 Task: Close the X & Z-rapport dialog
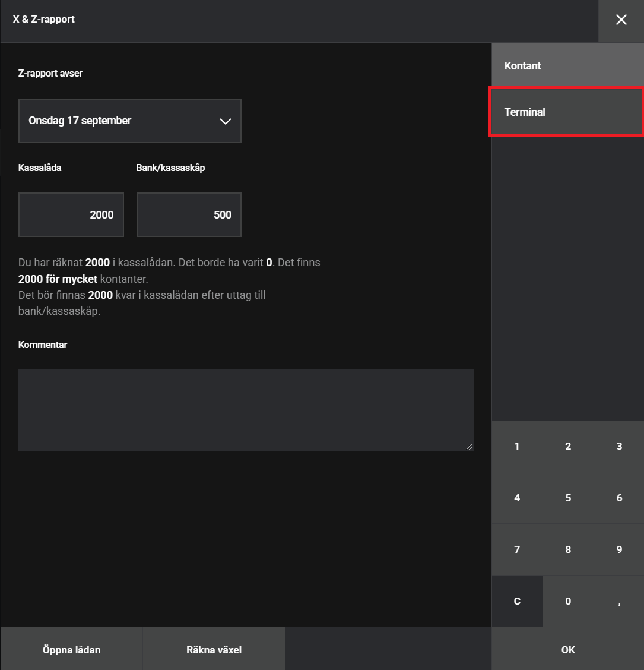621,20
